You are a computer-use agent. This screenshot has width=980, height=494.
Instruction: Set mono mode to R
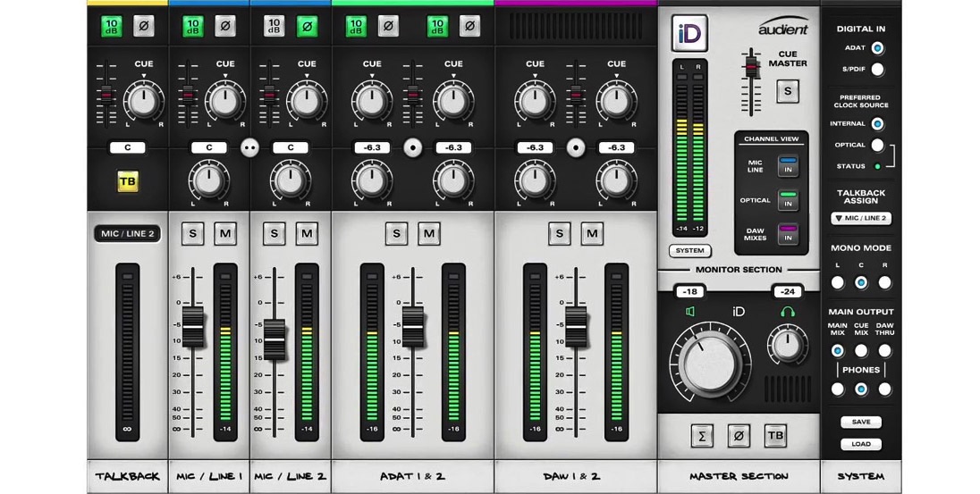[x=885, y=282]
